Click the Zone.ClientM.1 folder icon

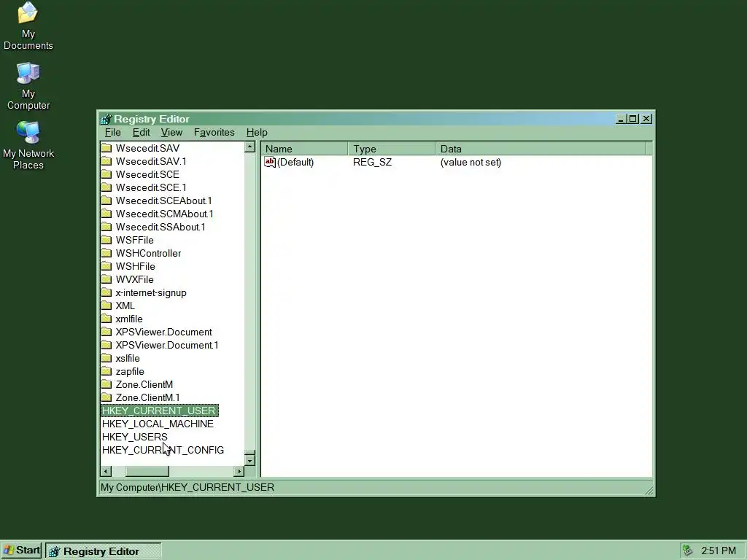tap(107, 397)
